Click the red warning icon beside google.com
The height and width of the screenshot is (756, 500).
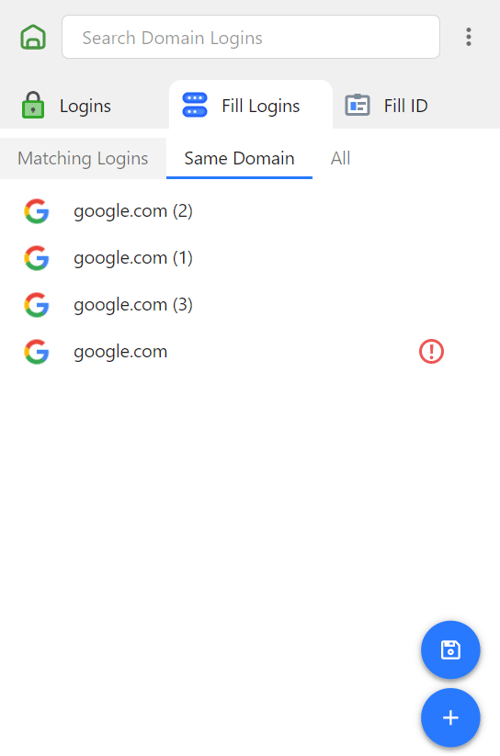pyautogui.click(x=431, y=351)
